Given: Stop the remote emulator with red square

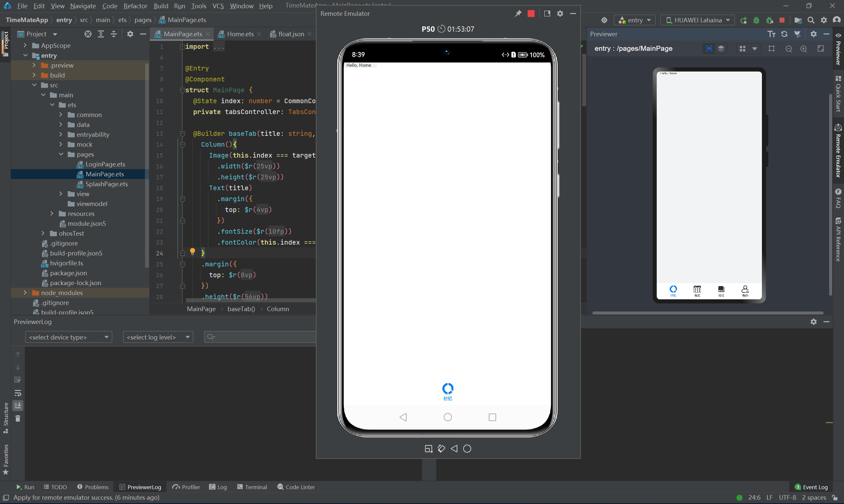Looking at the screenshot, I should point(531,14).
